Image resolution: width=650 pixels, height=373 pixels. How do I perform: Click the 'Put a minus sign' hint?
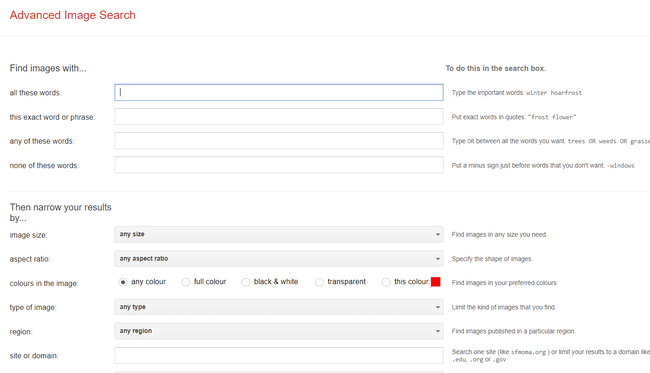point(543,165)
